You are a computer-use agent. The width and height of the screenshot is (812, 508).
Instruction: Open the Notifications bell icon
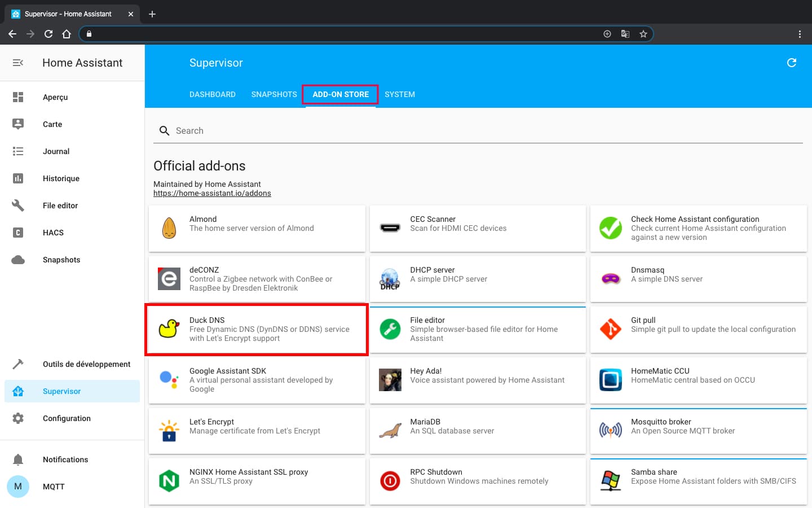tap(18, 459)
